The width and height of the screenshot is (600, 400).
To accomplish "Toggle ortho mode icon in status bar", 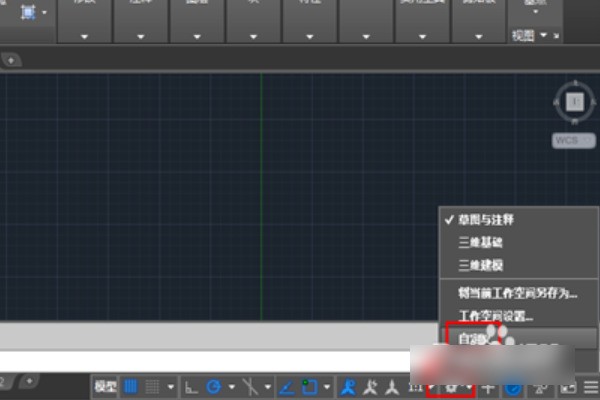I will (192, 386).
